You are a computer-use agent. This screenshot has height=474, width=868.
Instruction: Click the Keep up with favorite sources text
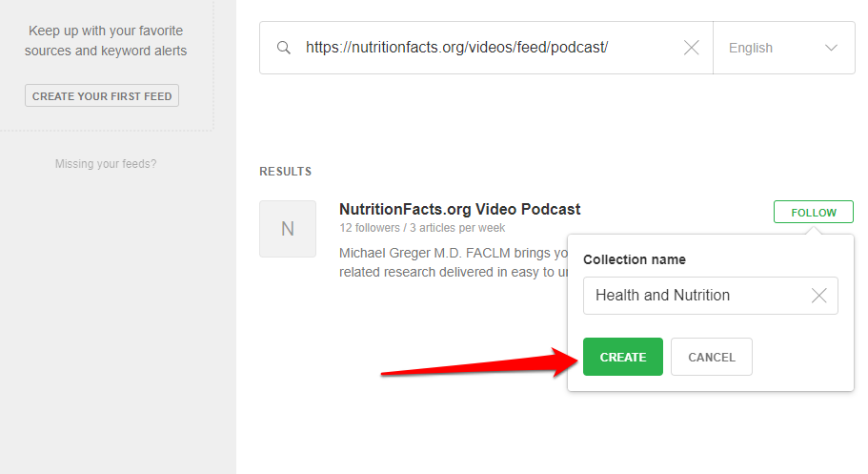coord(106,41)
